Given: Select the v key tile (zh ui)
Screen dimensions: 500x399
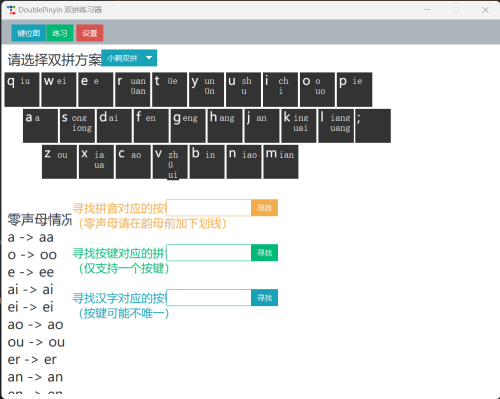Looking at the screenshot, I should [170, 162].
